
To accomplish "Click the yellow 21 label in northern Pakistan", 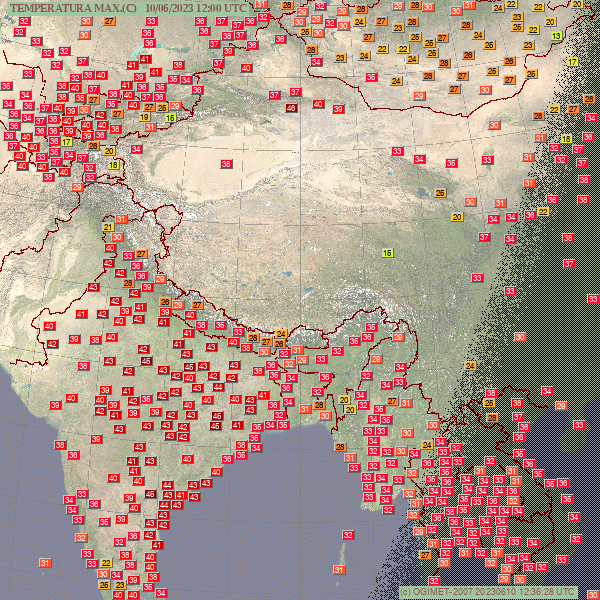I will 108,227.
